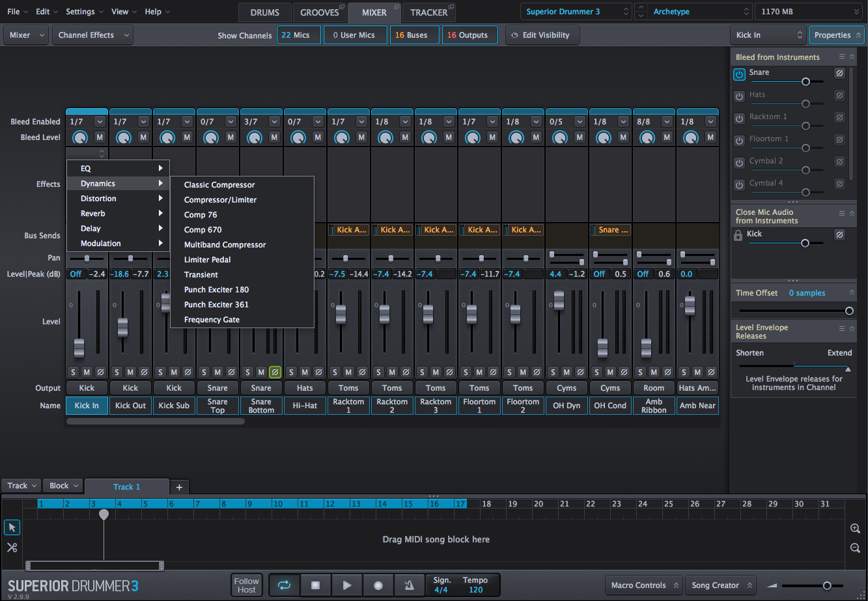Select the arrow pointer tool in the track editor
The height and width of the screenshot is (601, 868).
tap(12, 527)
